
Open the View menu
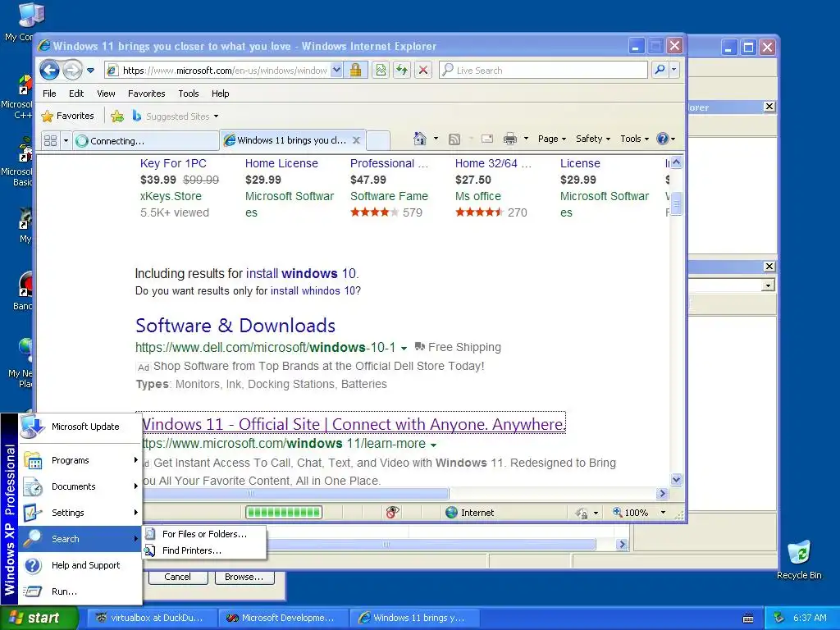(x=106, y=94)
